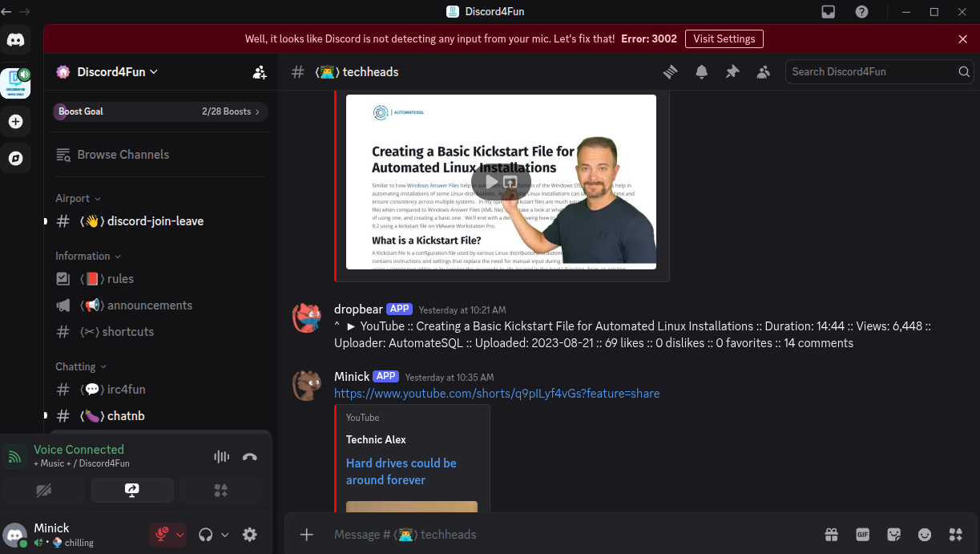Switch to the irc4fun channel
This screenshot has height=554, width=980.
[126, 390]
